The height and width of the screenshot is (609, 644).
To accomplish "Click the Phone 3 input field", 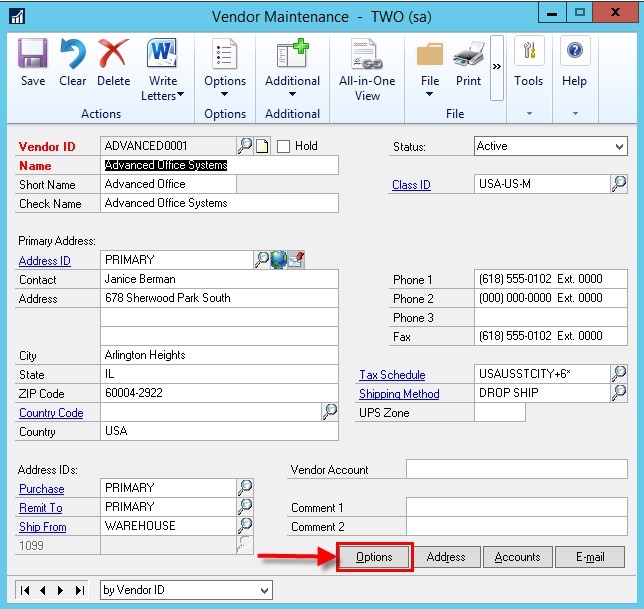I will (551, 317).
